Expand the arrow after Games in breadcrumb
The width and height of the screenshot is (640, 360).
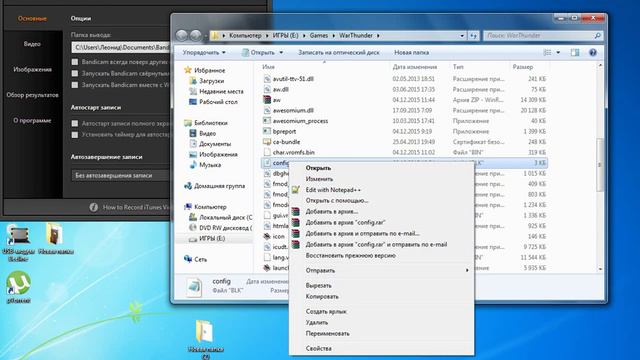tap(333, 36)
